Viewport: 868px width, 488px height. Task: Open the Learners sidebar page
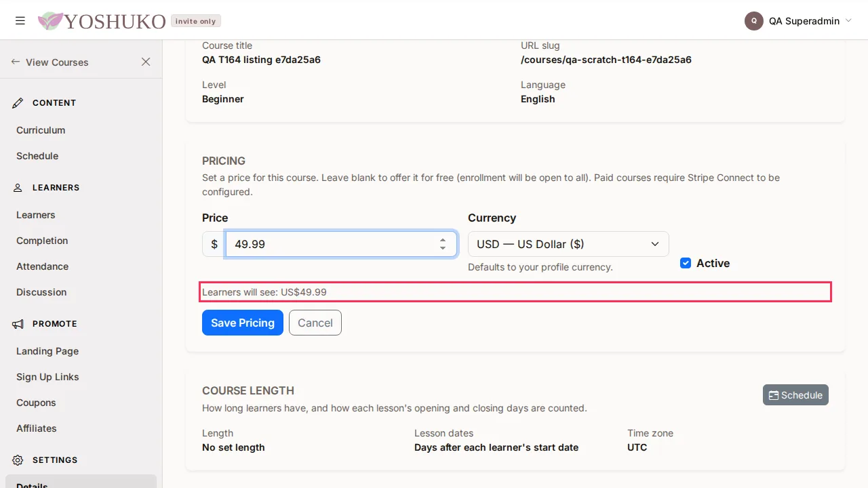point(36,215)
